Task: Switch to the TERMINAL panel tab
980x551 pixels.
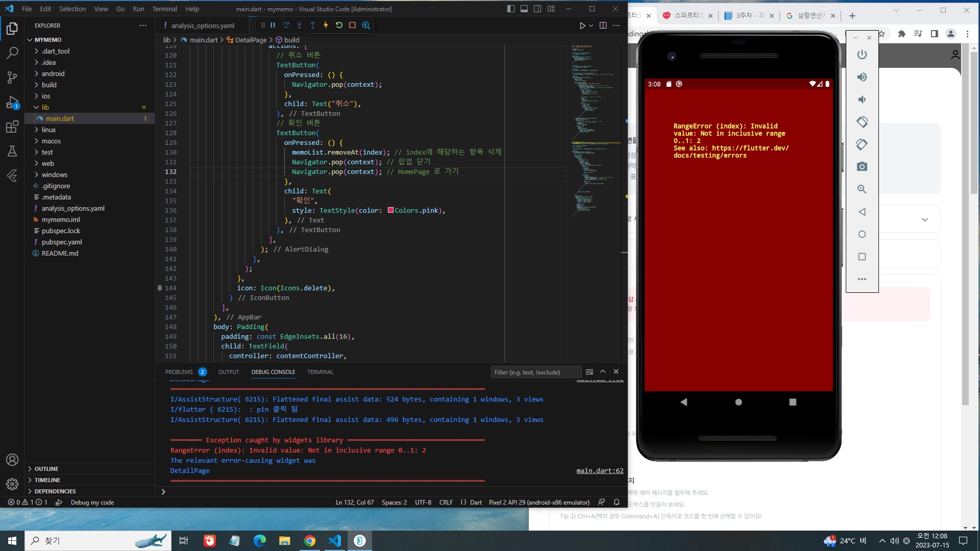Action: click(x=321, y=372)
